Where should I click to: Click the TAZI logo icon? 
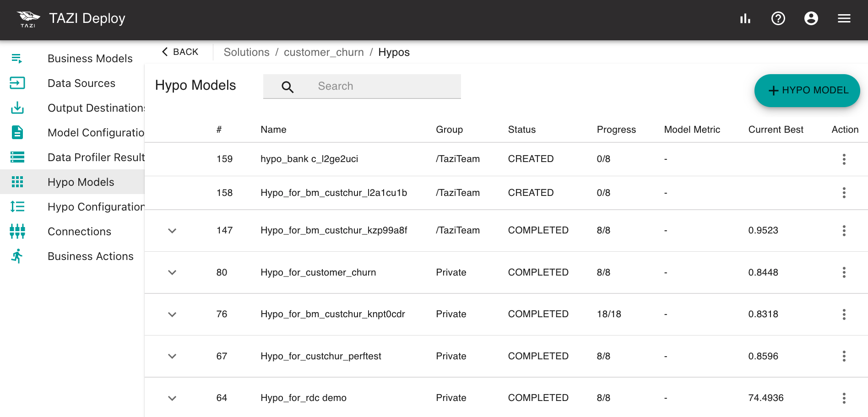[28, 19]
